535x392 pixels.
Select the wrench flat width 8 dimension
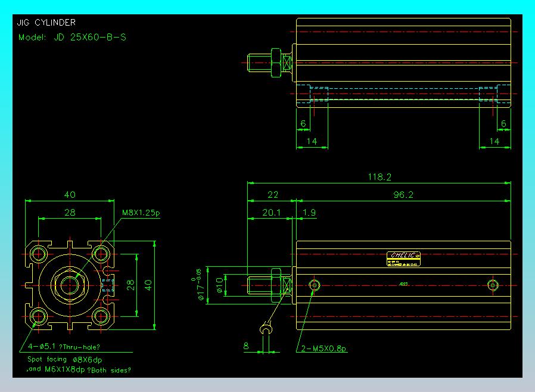[246, 346]
